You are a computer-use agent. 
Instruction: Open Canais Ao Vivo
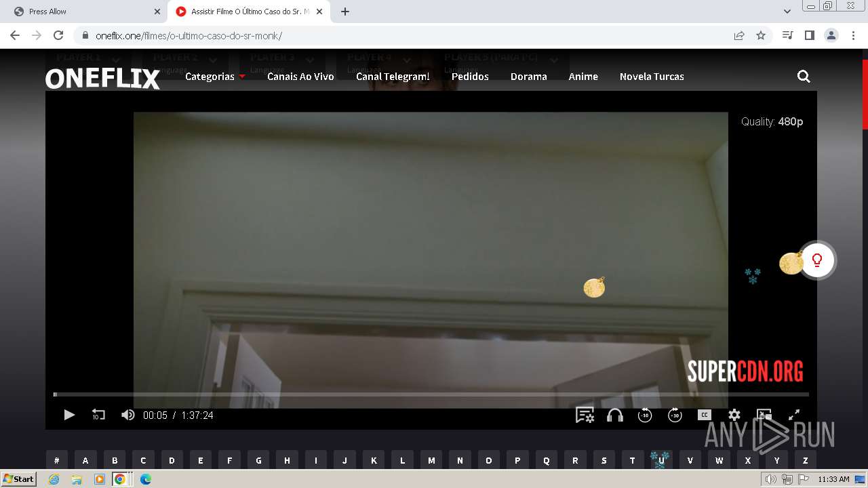pyautogui.click(x=300, y=77)
